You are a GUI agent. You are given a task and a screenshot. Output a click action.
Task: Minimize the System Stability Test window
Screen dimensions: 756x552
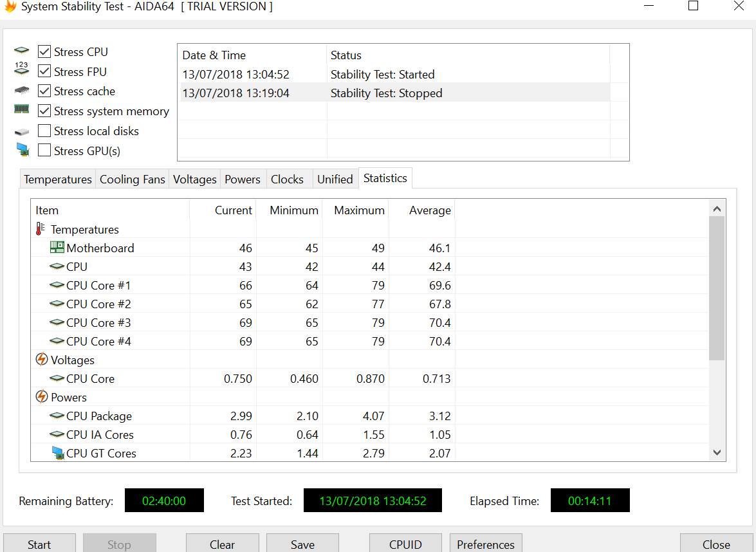[x=649, y=6]
